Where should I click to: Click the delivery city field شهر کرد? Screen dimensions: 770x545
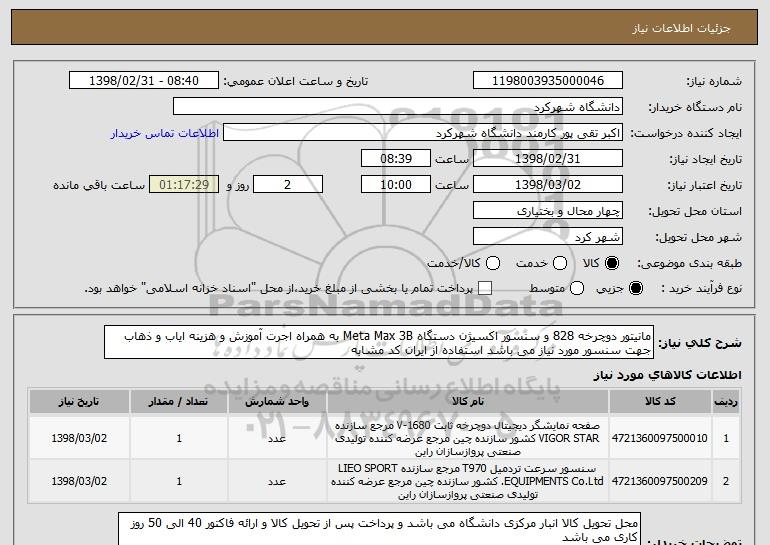coord(548,237)
